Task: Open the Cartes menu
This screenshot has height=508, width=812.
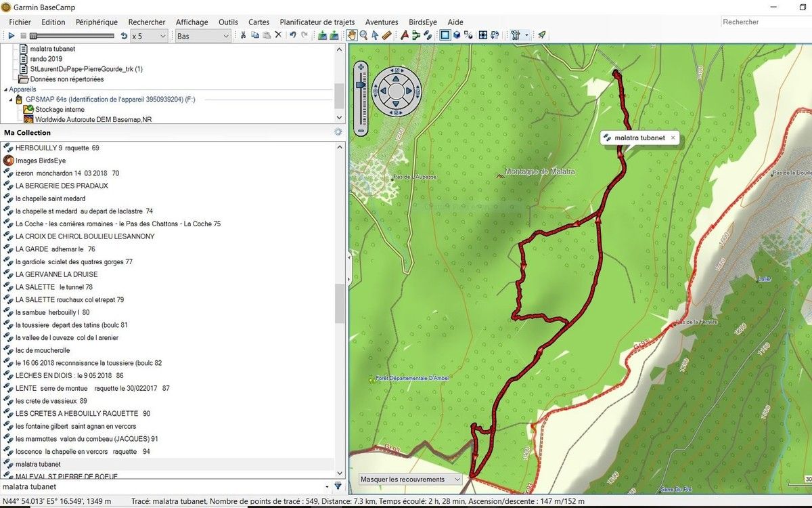Action: coord(259,22)
